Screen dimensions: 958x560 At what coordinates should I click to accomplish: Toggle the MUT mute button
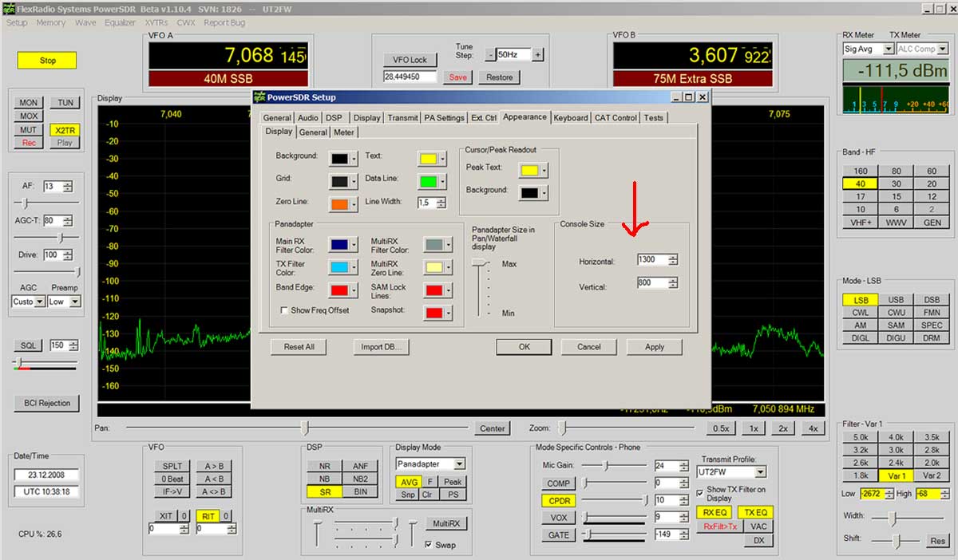pyautogui.click(x=29, y=130)
